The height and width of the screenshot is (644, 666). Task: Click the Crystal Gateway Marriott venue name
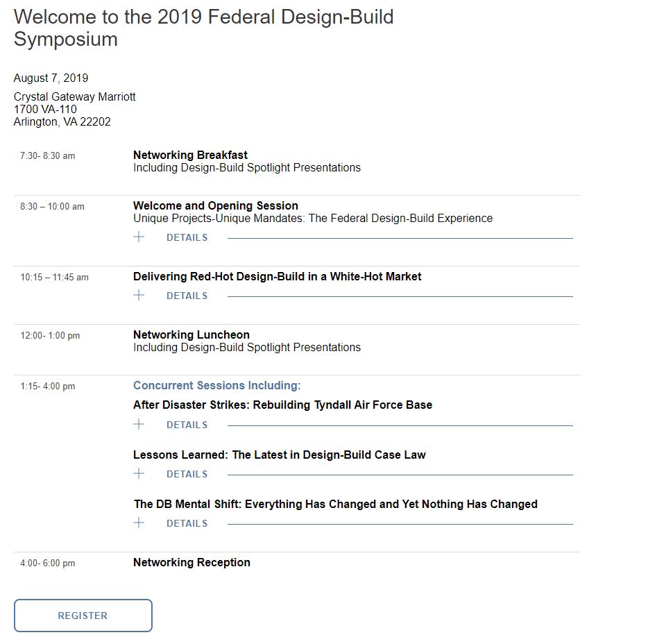click(75, 97)
